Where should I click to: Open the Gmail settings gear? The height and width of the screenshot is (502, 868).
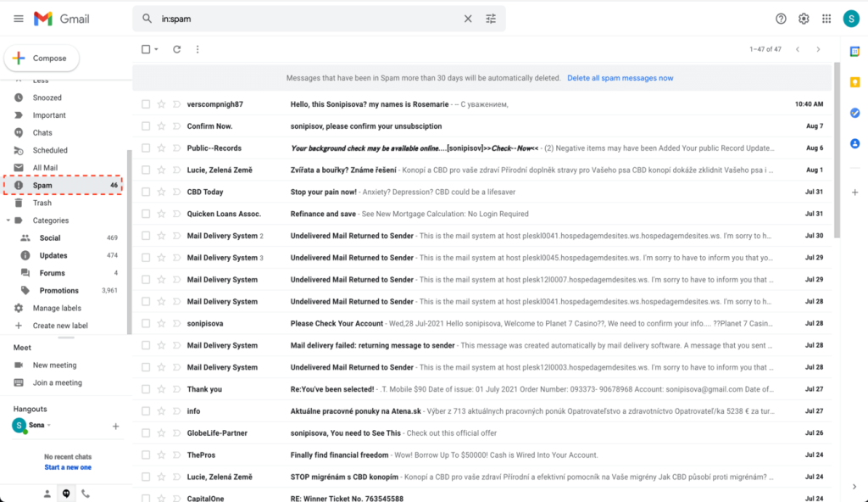804,18
